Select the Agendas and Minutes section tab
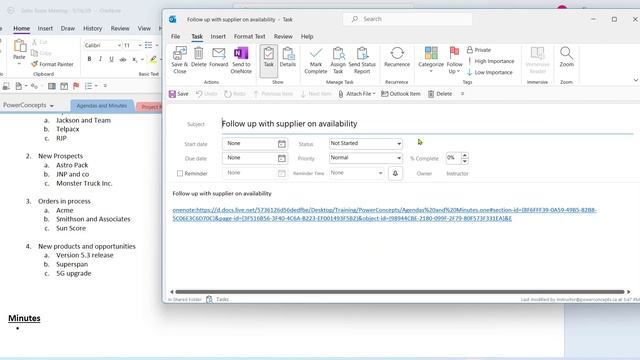Viewport: 640px width, 360px height. point(102,106)
